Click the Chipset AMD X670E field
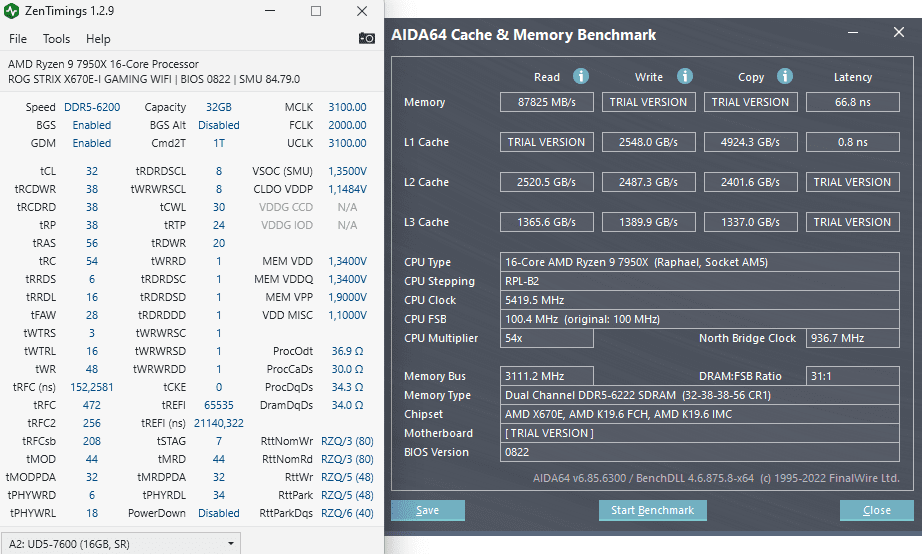The height and width of the screenshot is (554, 922). [700, 414]
